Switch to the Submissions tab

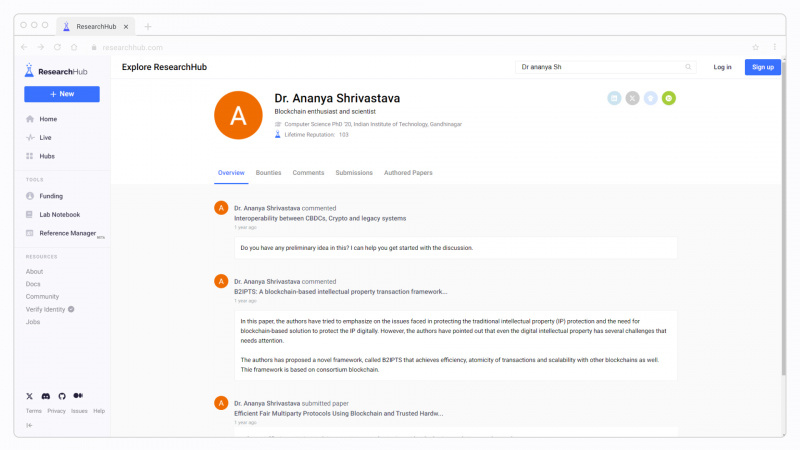(x=354, y=172)
